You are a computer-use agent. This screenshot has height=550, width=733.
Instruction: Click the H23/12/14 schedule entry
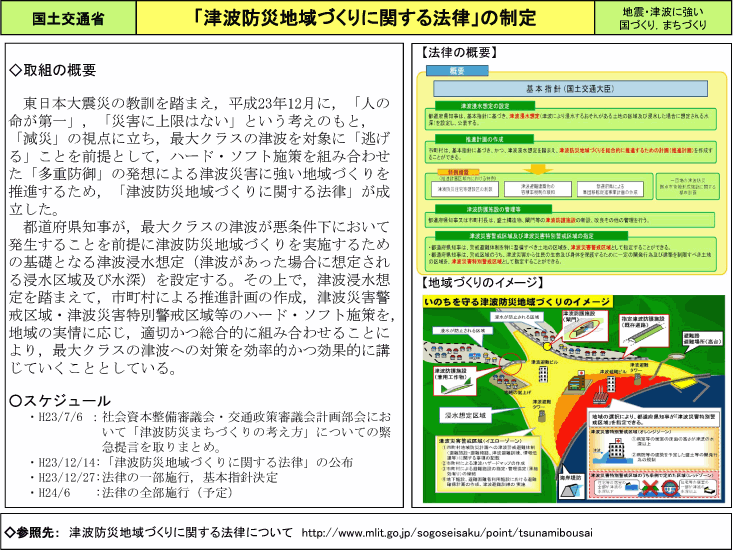click(x=191, y=462)
